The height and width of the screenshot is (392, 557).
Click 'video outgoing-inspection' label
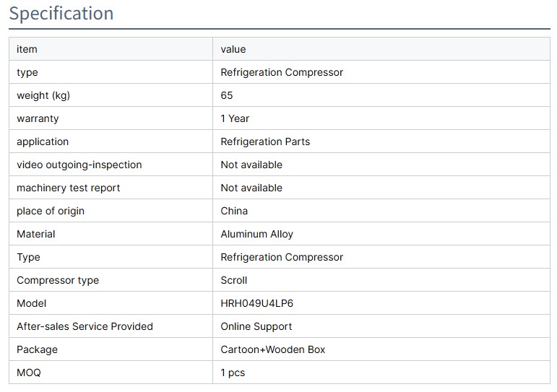[79, 165]
